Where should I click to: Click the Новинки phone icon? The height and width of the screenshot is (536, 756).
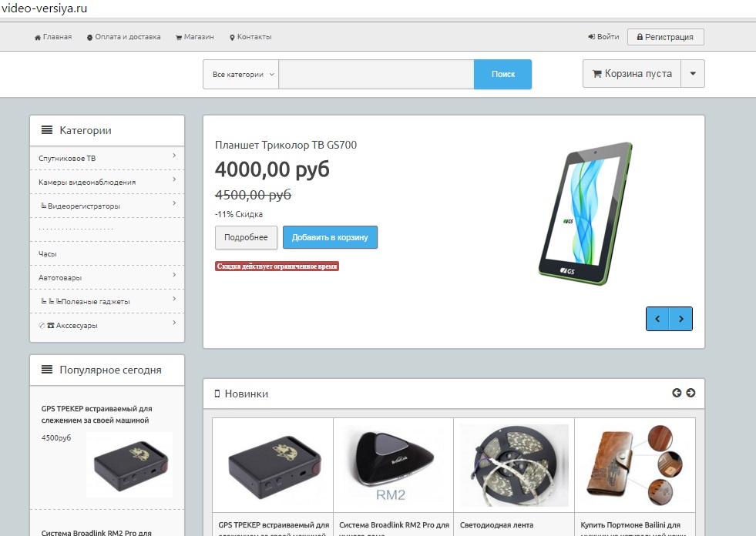coord(217,394)
